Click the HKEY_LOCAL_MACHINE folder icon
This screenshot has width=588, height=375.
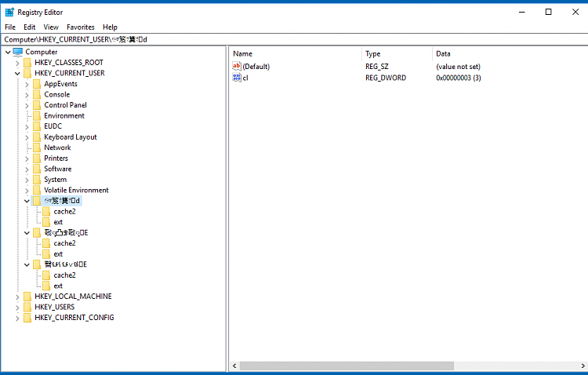pos(27,297)
